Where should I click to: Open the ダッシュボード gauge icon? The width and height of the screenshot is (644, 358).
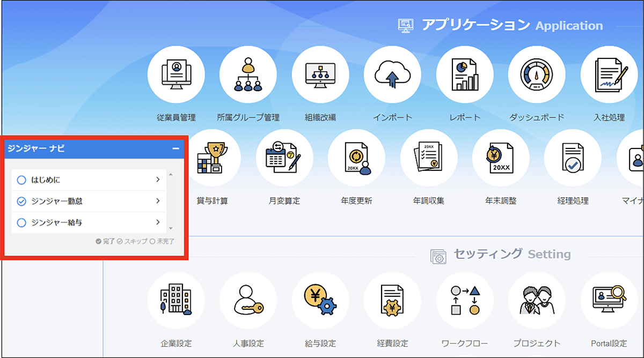point(537,74)
